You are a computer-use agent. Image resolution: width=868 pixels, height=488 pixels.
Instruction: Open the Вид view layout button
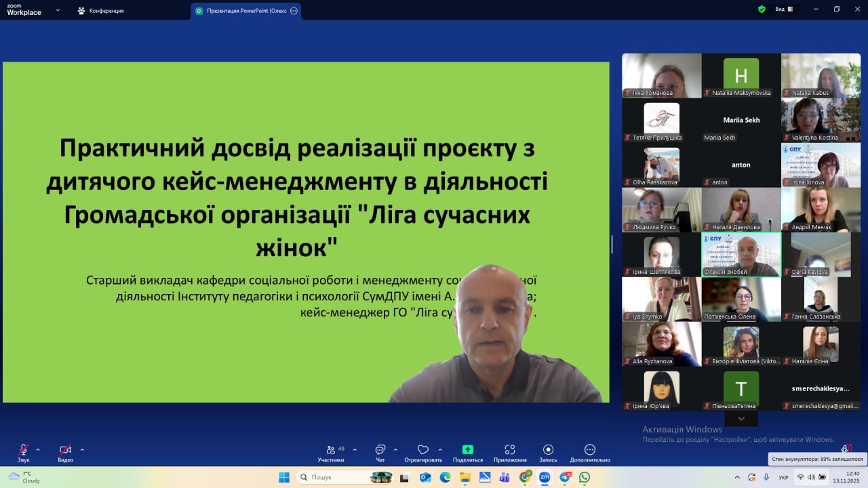pos(784,9)
